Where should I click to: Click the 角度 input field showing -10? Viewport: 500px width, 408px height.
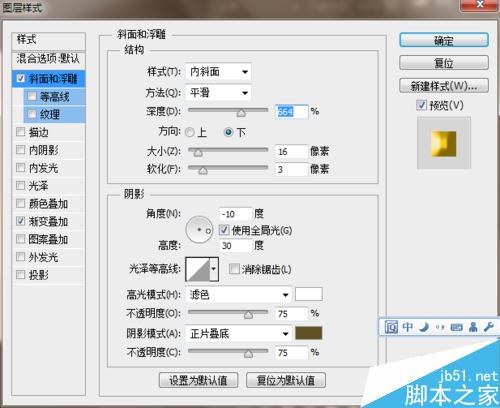(235, 214)
